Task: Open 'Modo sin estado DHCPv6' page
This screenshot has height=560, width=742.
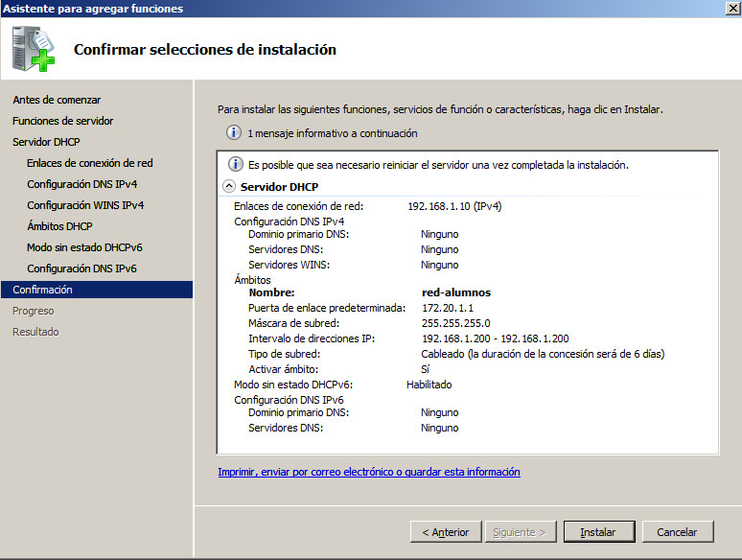Action: click(x=86, y=247)
